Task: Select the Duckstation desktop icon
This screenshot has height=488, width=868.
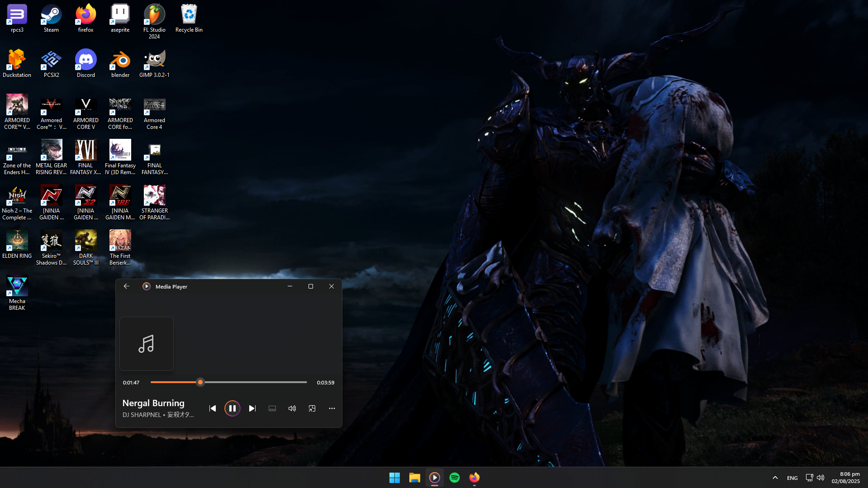Action: click(x=17, y=64)
